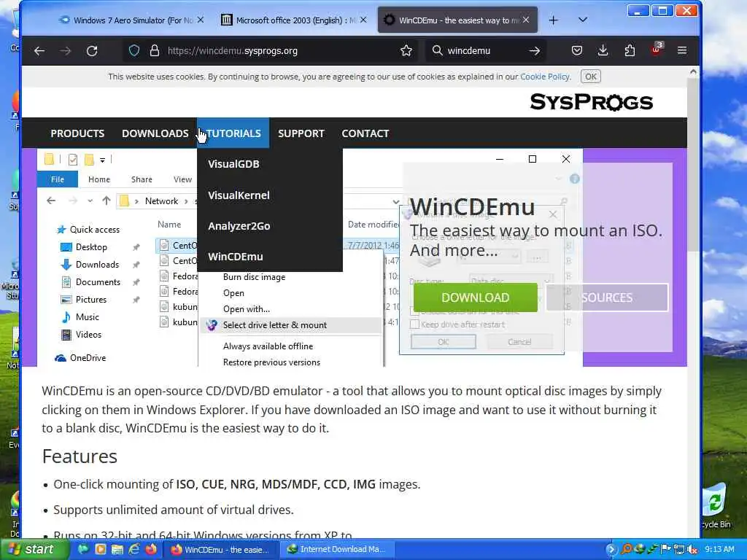The image size is (747, 560).
Task: Open the Cookie Policy link
Action: click(x=544, y=77)
